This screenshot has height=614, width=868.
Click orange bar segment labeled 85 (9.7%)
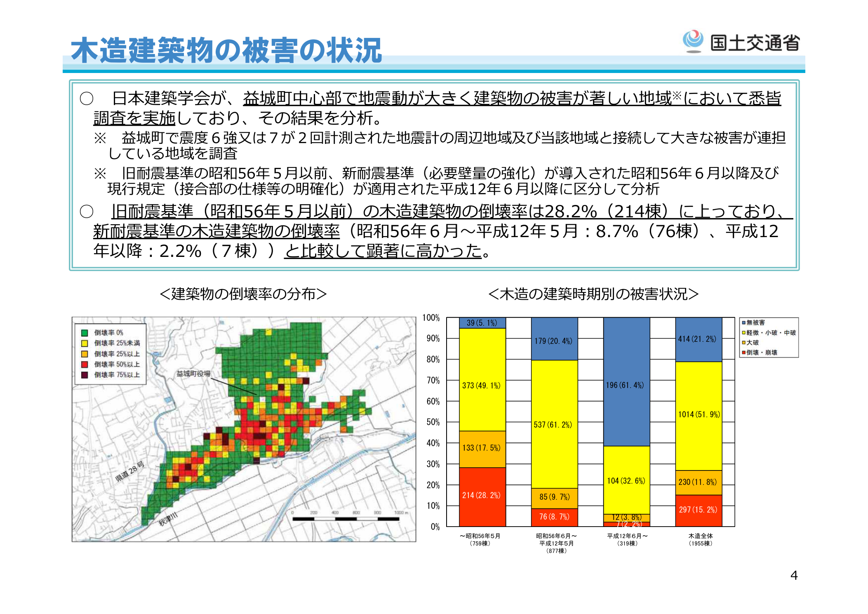point(554,498)
